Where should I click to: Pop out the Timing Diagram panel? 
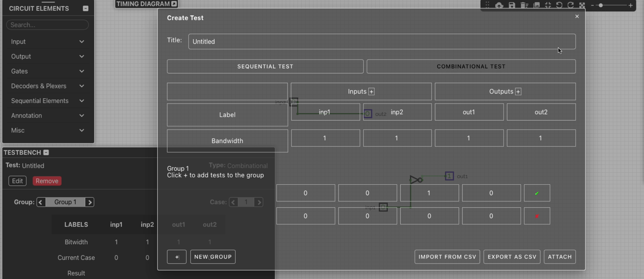[174, 4]
